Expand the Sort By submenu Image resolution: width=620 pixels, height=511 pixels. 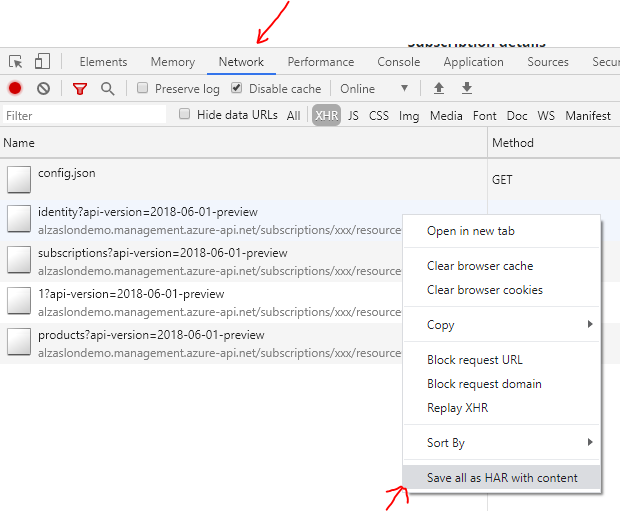tap(501, 442)
